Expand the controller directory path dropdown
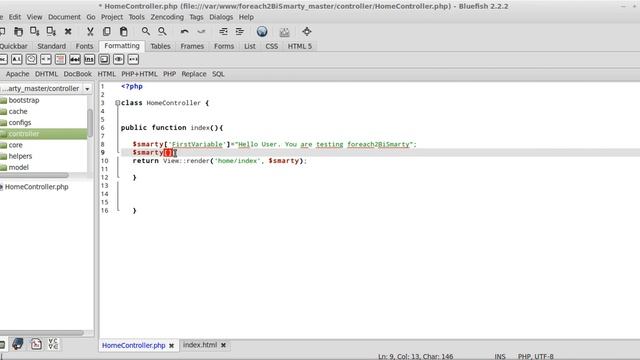Screen dimensions: 640x360 point(87,89)
